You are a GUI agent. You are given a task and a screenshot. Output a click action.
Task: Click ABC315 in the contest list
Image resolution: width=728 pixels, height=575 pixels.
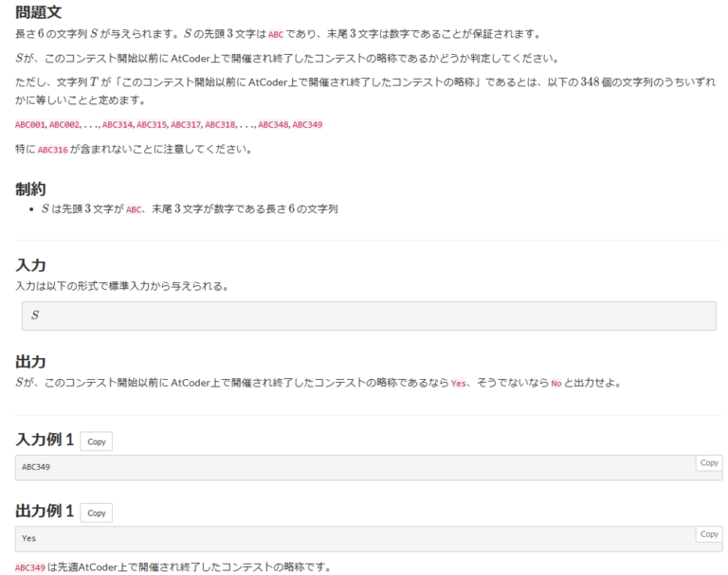click(152, 124)
